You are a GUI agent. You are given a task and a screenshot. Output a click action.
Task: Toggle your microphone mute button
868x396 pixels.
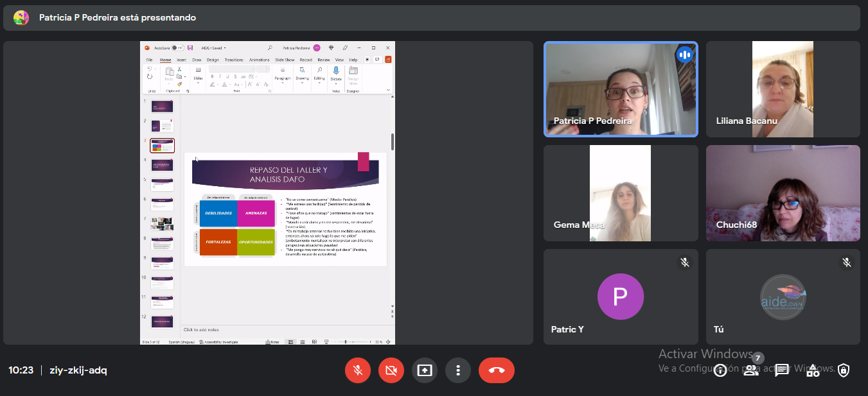click(x=358, y=370)
